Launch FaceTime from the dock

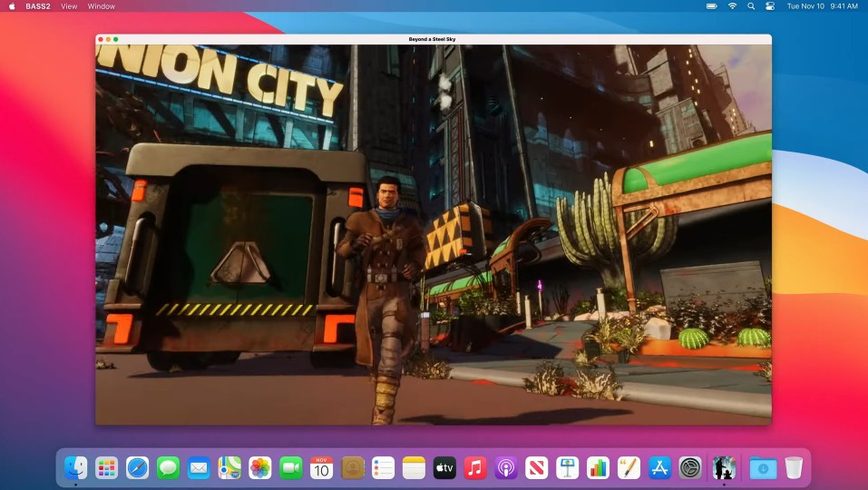coord(290,468)
